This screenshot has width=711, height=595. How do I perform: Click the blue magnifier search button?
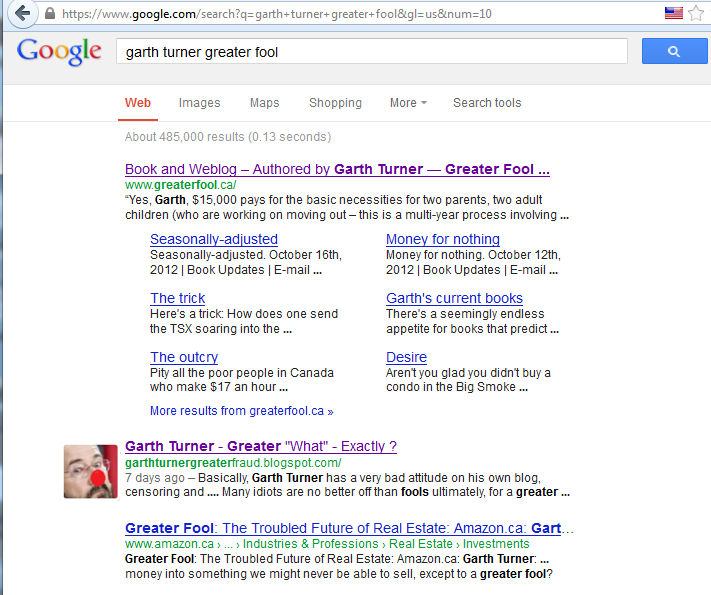(674, 51)
